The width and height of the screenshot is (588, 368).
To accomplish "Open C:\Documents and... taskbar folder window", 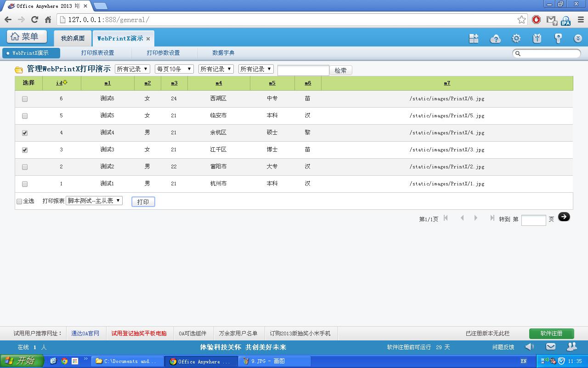I will point(127,362).
